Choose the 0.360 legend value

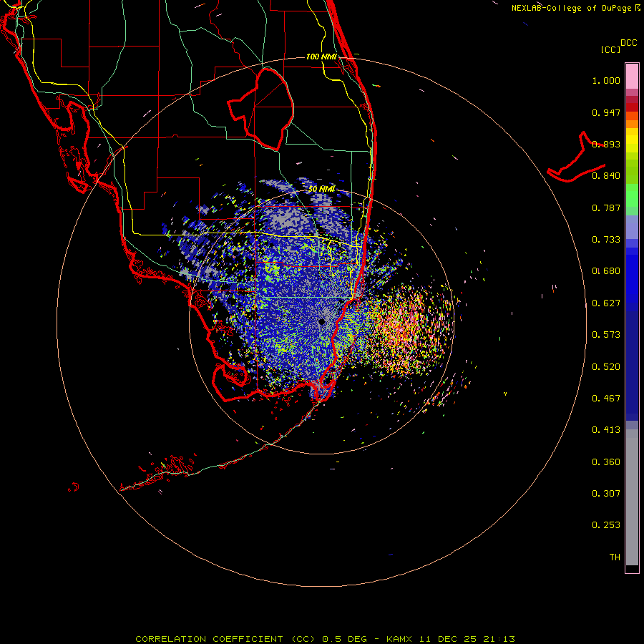606,462
